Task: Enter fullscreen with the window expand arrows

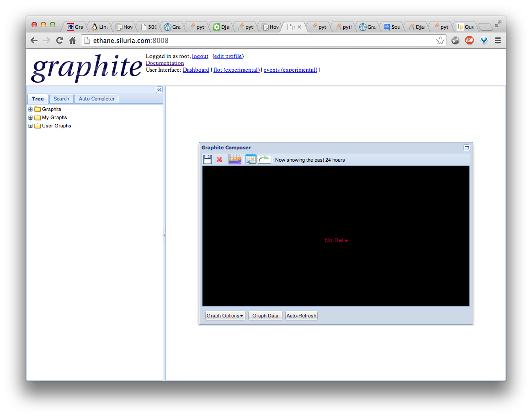Action: pos(498,24)
